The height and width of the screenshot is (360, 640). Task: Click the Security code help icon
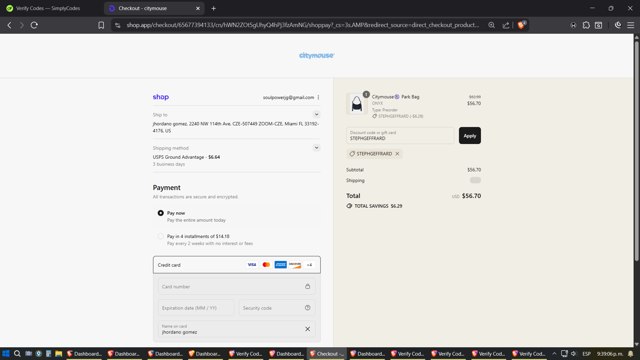click(307, 308)
